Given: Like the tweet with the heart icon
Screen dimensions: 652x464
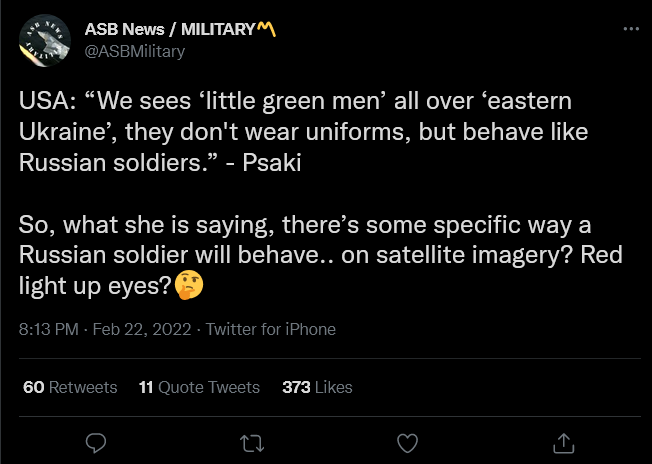Looking at the screenshot, I should click(408, 443).
